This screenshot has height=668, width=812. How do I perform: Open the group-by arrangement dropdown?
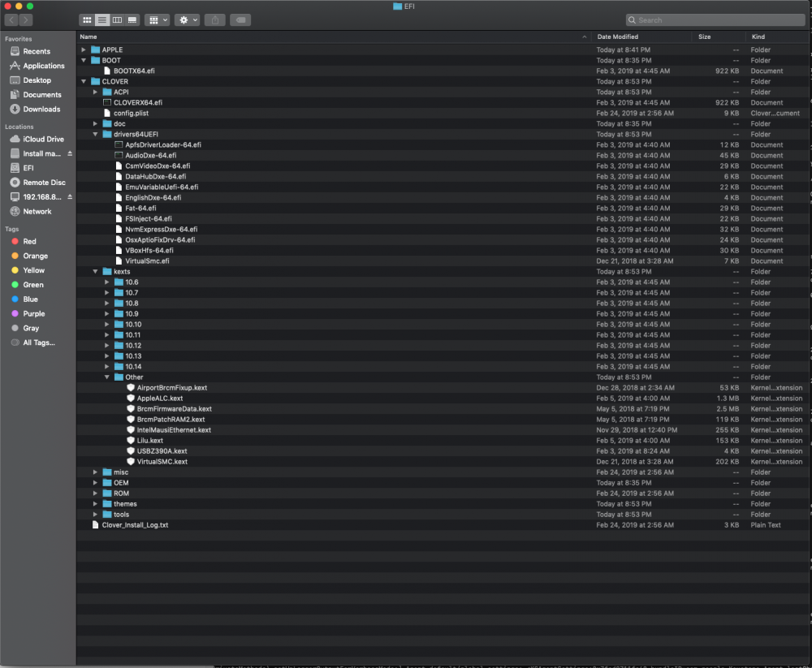point(157,20)
